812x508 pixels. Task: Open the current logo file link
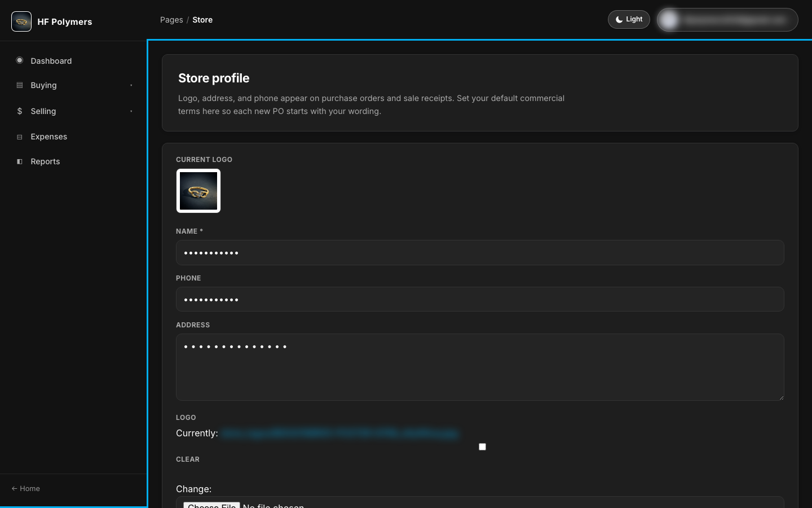pos(339,433)
